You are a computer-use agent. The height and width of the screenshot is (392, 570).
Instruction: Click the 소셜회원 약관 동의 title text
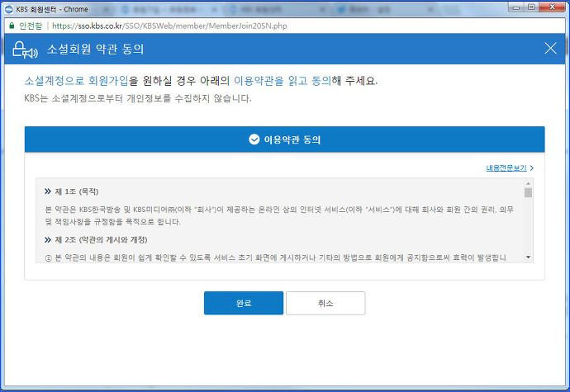[95, 49]
